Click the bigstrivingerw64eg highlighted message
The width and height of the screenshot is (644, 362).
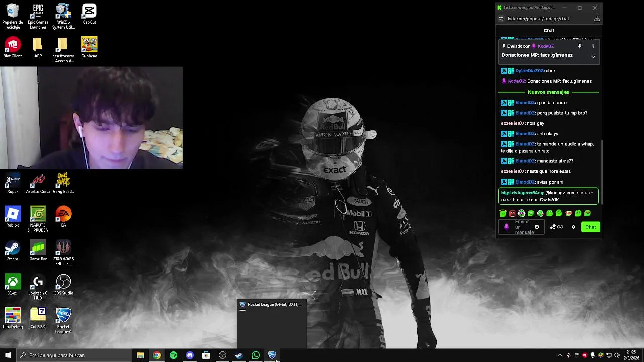548,196
